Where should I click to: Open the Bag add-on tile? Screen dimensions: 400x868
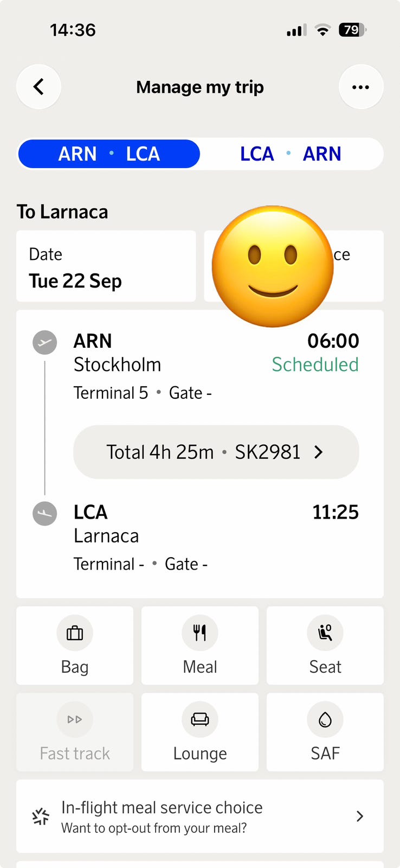75,646
